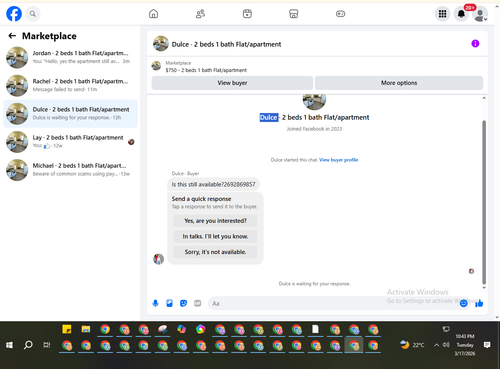Go to the Home feed icon
The image size is (500, 369).
[x=153, y=14]
